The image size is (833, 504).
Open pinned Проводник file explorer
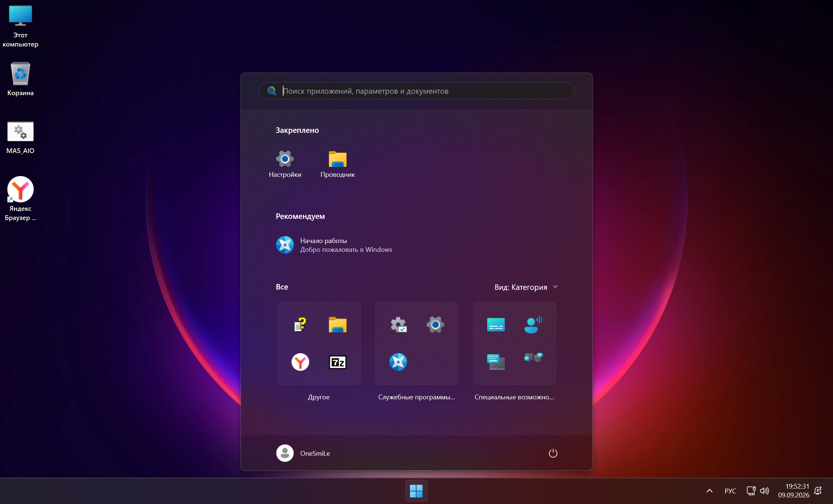point(337,164)
